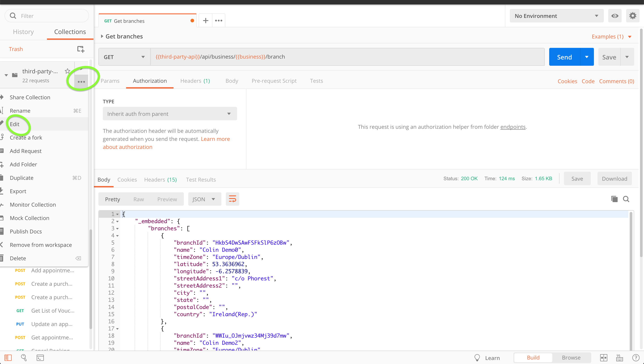Star the third-party collection
644x364 pixels.
tap(68, 71)
